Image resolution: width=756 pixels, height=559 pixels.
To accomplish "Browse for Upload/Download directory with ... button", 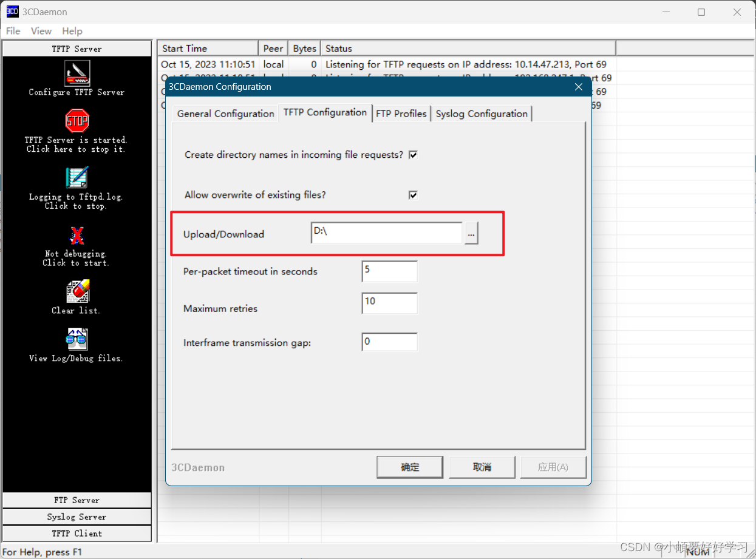I will [x=471, y=234].
